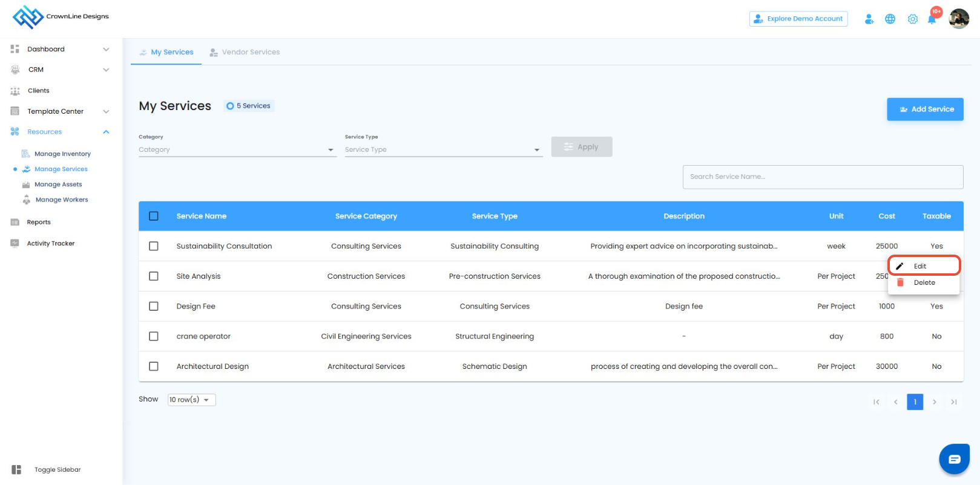Image resolution: width=980 pixels, height=485 pixels.
Task: Change rows shown with 10 row(s) dropdown
Action: tap(191, 400)
